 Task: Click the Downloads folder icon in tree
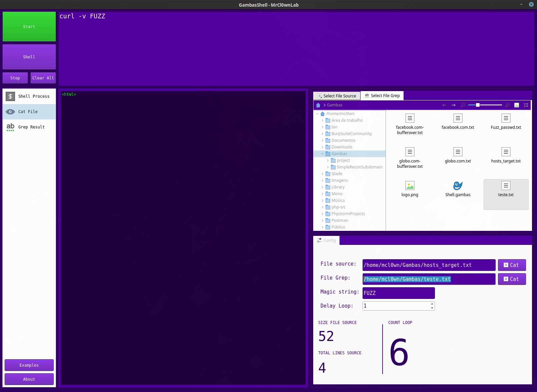point(328,147)
